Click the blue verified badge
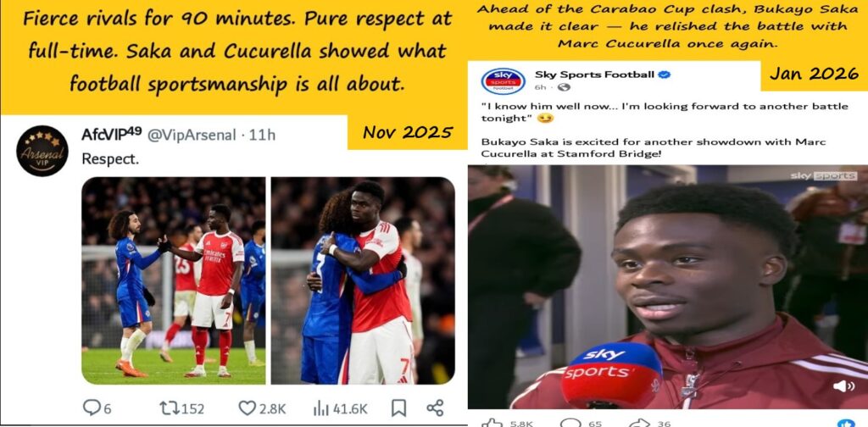The image size is (868, 427). pos(665,75)
